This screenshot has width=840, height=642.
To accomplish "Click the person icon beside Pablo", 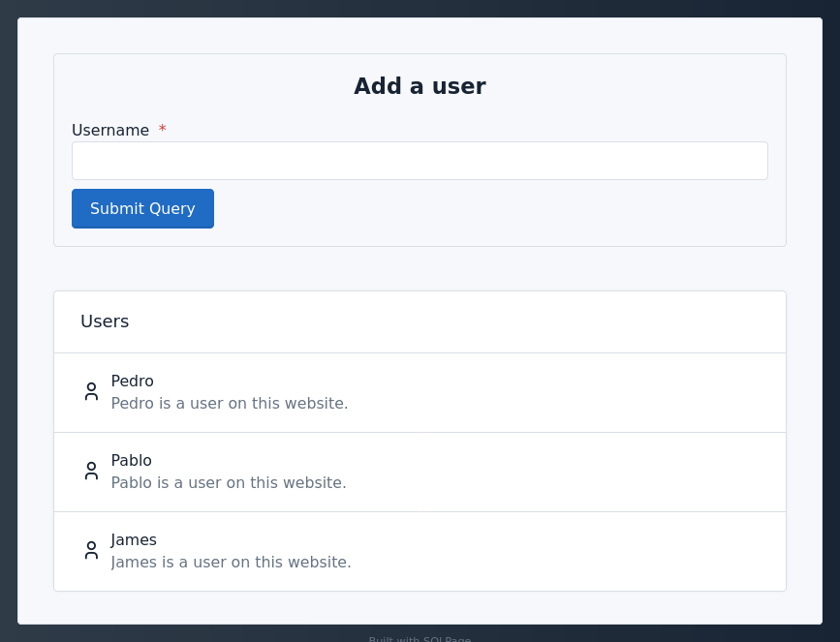I will point(91,471).
